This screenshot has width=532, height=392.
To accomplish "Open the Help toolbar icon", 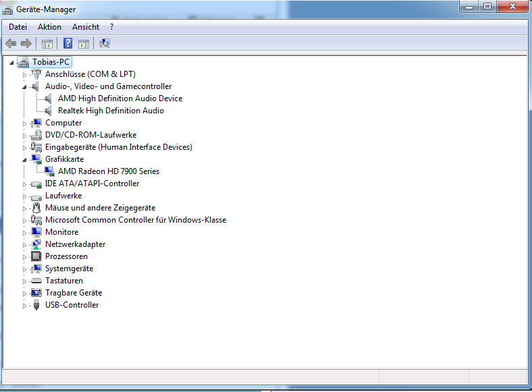I will [x=68, y=43].
